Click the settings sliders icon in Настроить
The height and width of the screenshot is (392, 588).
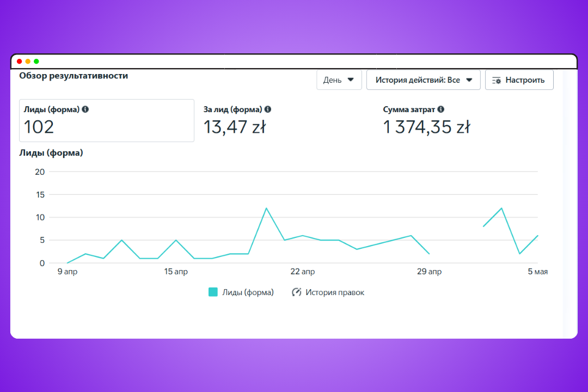click(497, 80)
